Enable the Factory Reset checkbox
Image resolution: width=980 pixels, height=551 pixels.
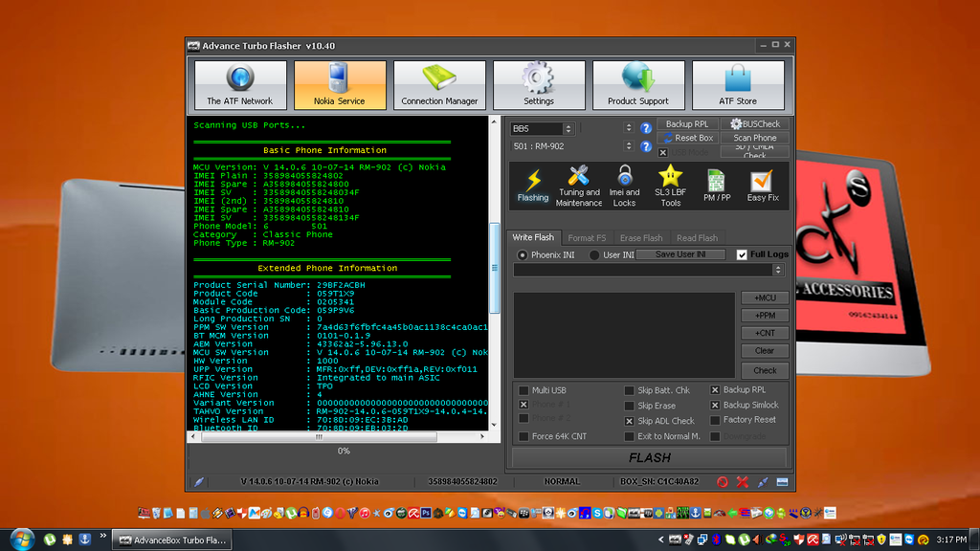pos(716,420)
